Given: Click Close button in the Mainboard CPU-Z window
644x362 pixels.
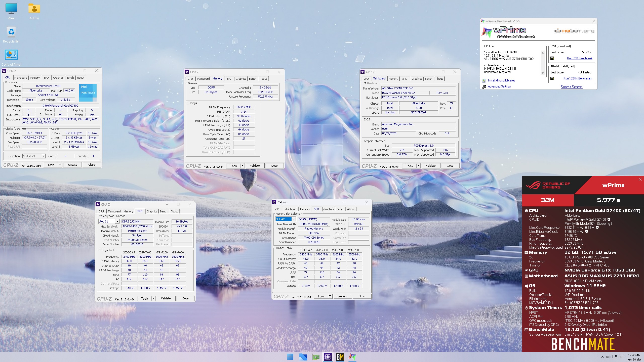Looking at the screenshot, I should pos(450,166).
